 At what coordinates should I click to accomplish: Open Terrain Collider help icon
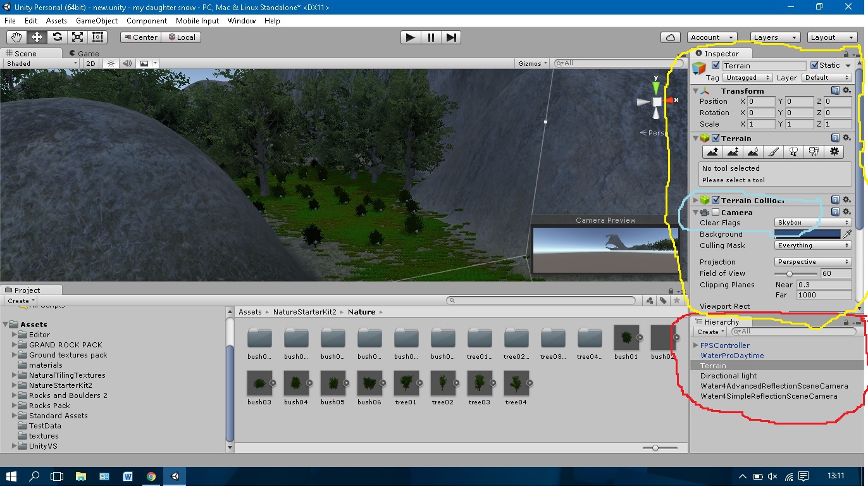pyautogui.click(x=835, y=201)
